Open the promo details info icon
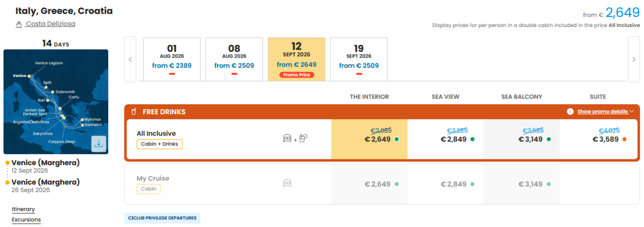644x227 pixels. pos(570,112)
